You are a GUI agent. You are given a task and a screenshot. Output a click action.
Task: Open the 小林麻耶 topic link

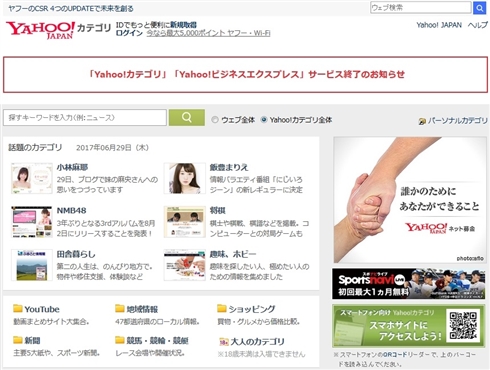point(72,167)
